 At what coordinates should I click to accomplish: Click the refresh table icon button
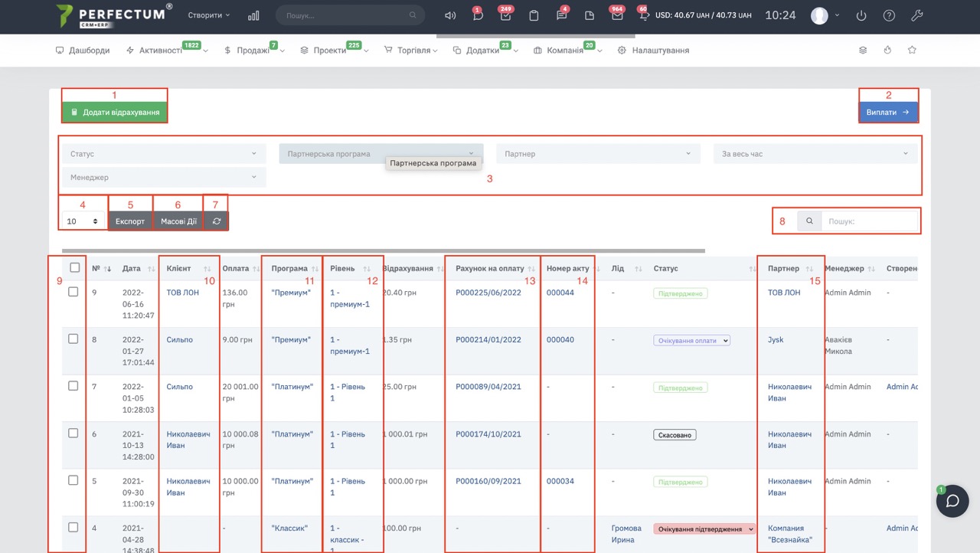pos(217,221)
